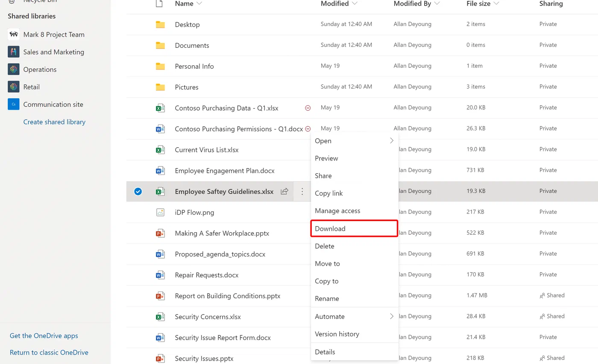Share Employee Saftey Guidelines.xlsx using the share icon
Image resolution: width=598 pixels, height=364 pixels.
coord(284,191)
